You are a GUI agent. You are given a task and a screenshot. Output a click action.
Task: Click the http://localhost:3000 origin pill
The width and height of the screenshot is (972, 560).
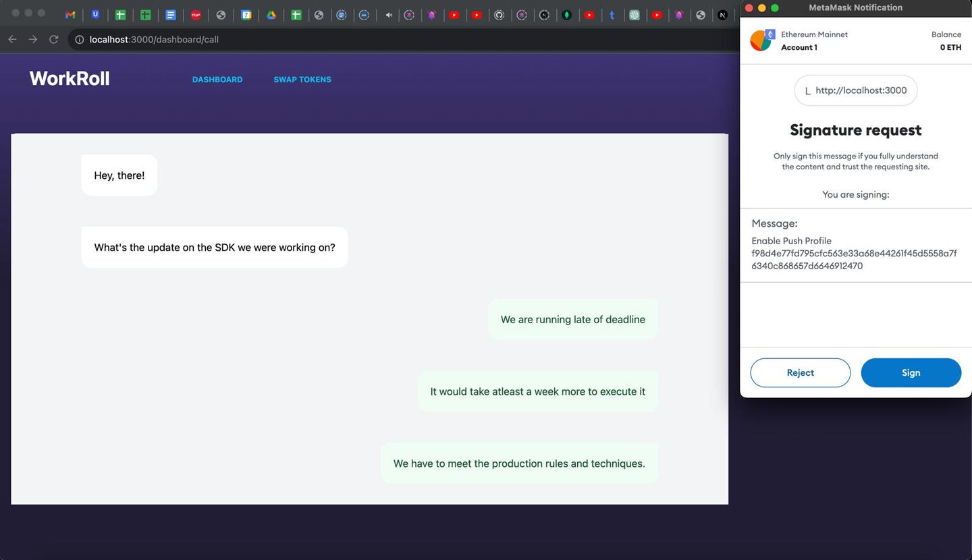click(856, 90)
